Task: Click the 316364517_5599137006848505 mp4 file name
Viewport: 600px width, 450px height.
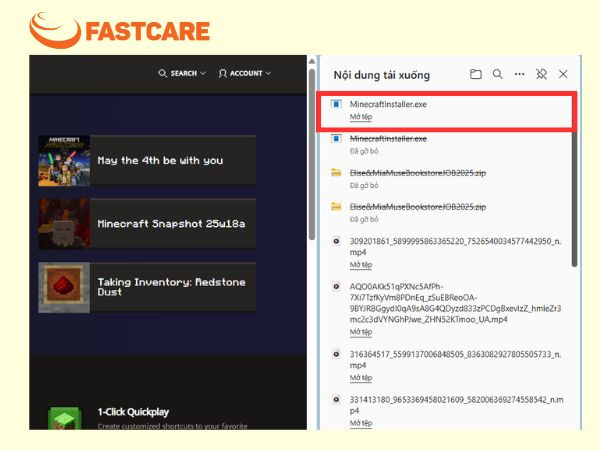Action: tap(455, 360)
